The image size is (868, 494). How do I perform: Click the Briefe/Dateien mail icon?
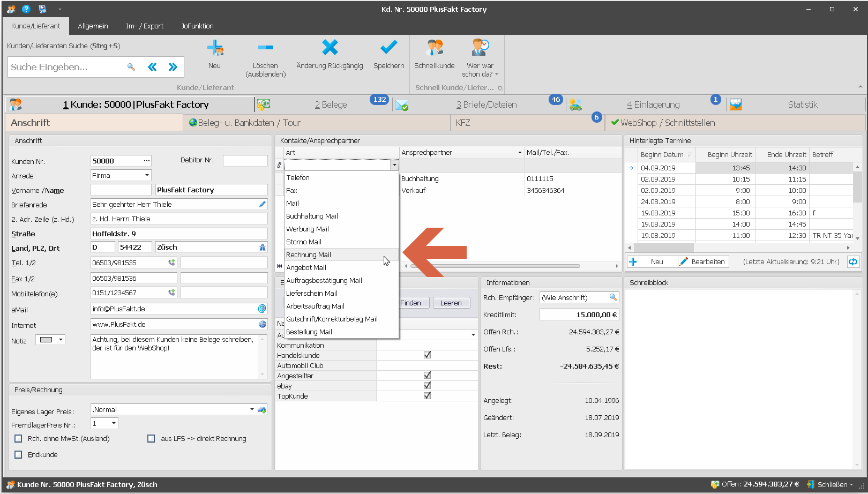[x=402, y=105]
